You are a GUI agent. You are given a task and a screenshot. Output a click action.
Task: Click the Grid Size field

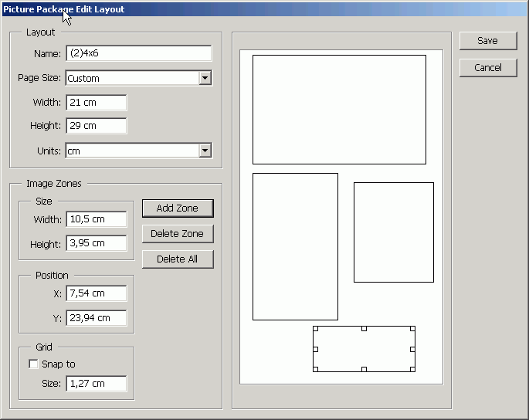coord(97,384)
